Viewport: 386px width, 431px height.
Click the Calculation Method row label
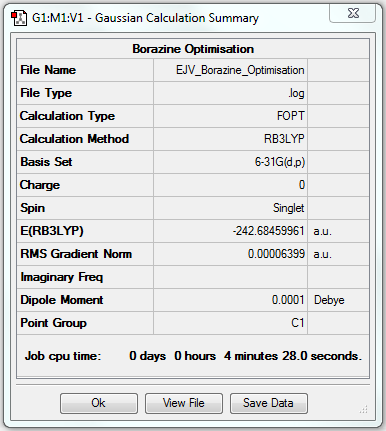pos(74,139)
